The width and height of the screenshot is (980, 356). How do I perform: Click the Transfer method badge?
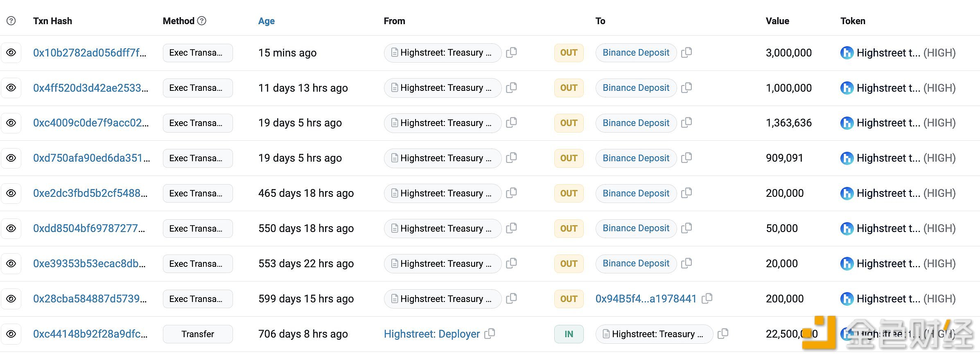coord(198,334)
